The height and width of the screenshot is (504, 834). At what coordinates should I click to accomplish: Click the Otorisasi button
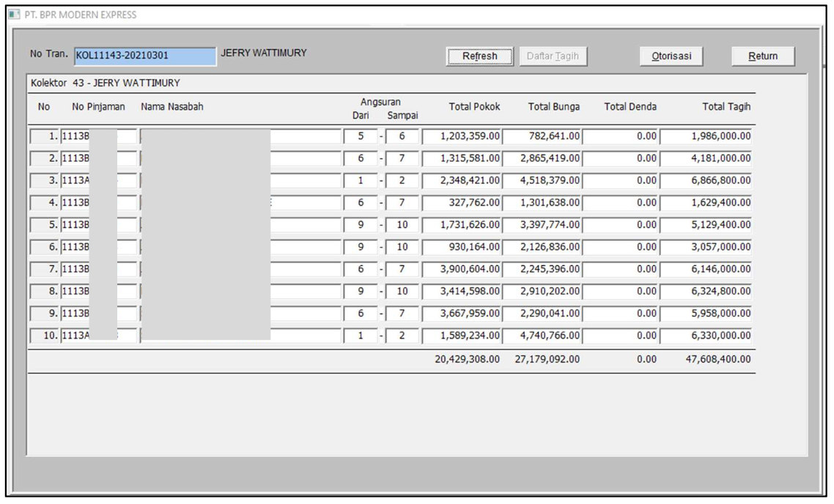coord(678,56)
